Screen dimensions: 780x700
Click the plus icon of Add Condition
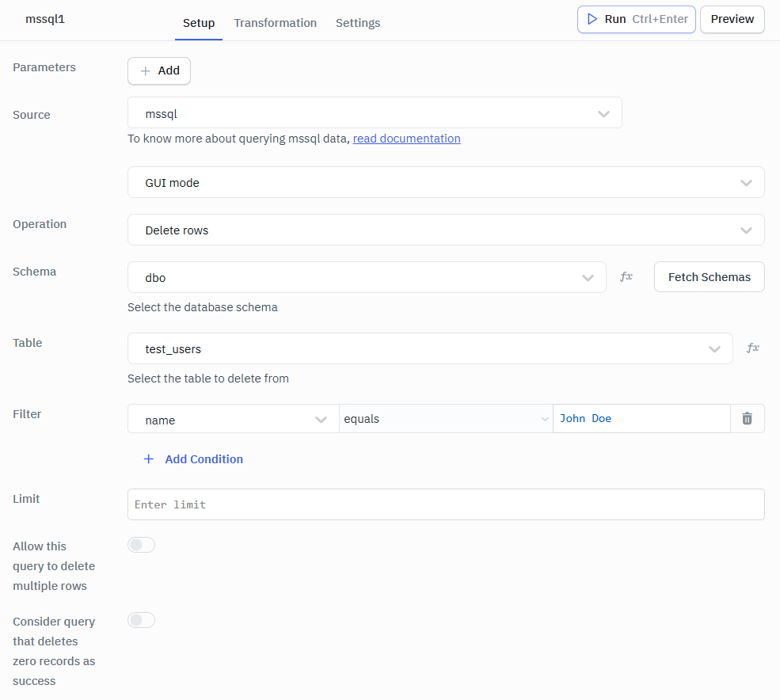(148, 458)
